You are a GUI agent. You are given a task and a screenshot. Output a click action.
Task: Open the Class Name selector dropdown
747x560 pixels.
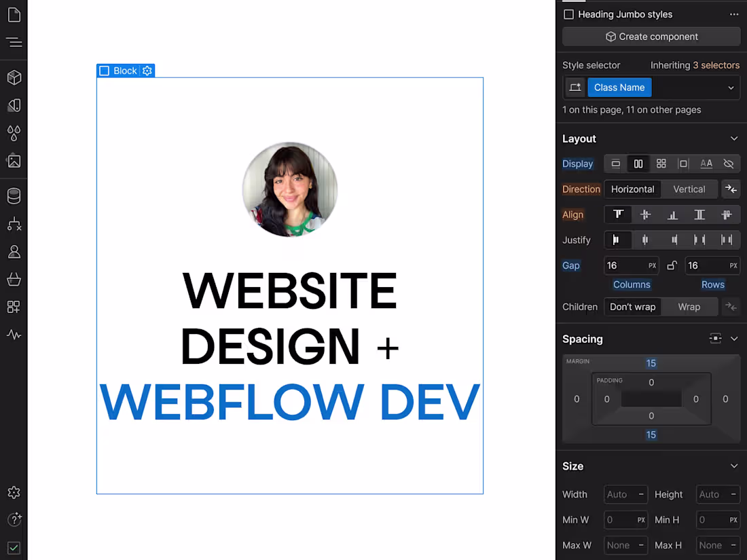pos(731,87)
